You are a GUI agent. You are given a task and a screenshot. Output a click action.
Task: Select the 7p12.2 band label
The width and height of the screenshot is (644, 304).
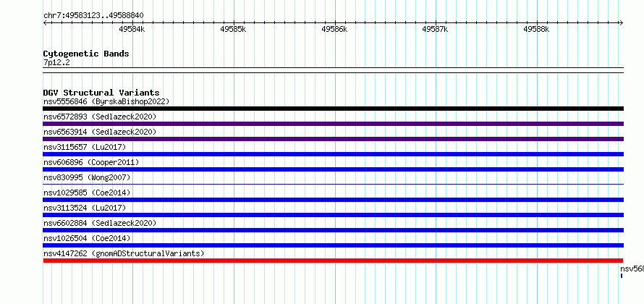point(56,62)
